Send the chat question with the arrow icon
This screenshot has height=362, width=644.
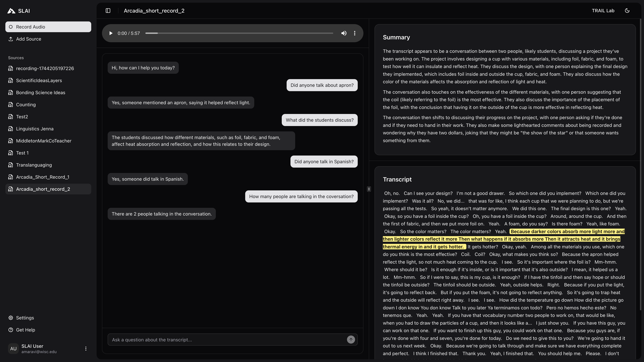click(351, 340)
